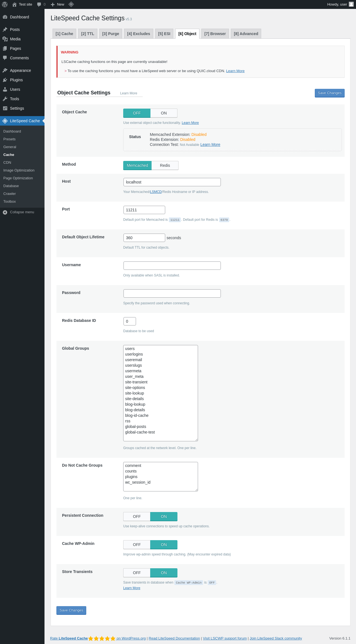This screenshot has width=356, height=644.
Task: Set Cache WP-Admin to ON
Action: [x=164, y=545]
